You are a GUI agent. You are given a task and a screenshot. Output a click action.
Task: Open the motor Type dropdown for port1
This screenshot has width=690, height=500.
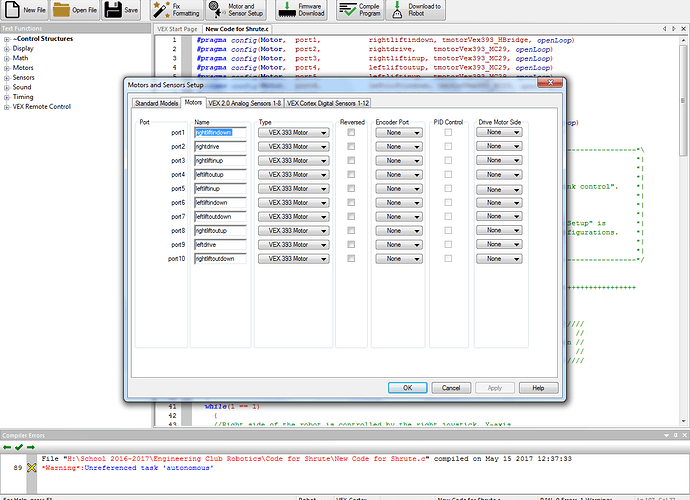[x=294, y=132]
